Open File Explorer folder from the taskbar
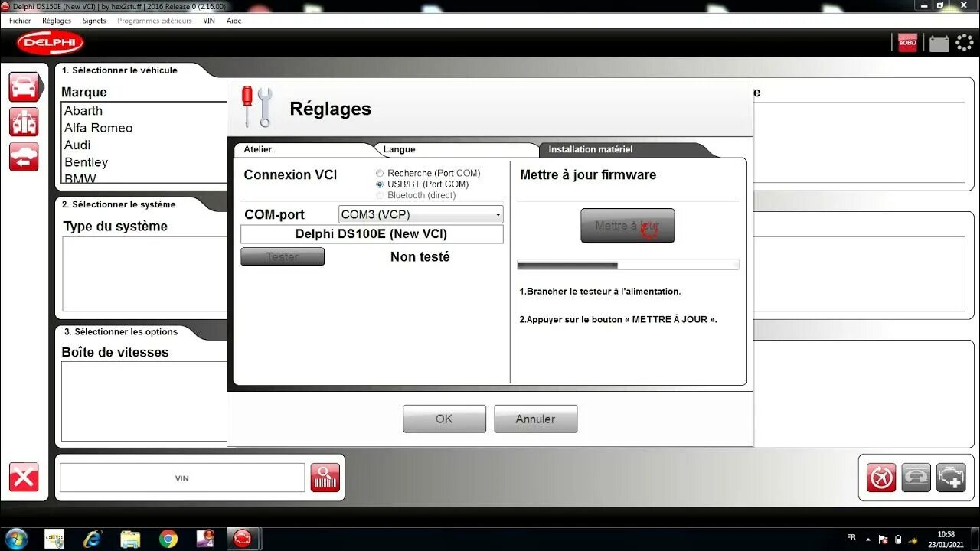The height and width of the screenshot is (551, 980). click(131, 539)
